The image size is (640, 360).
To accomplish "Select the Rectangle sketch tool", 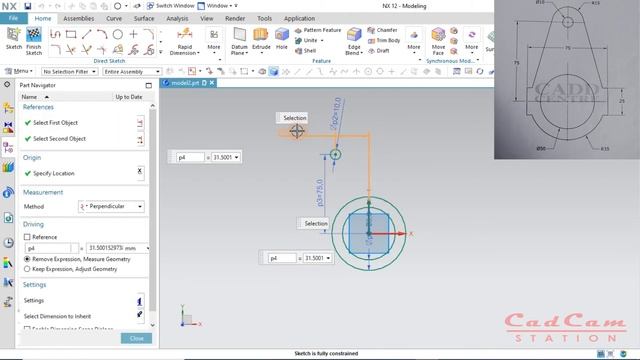I will (x=71, y=34).
